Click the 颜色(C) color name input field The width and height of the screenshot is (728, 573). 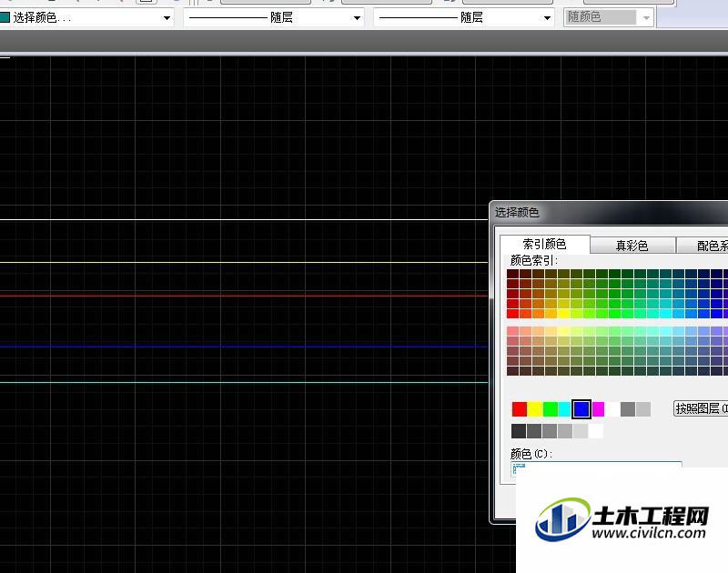click(x=596, y=467)
